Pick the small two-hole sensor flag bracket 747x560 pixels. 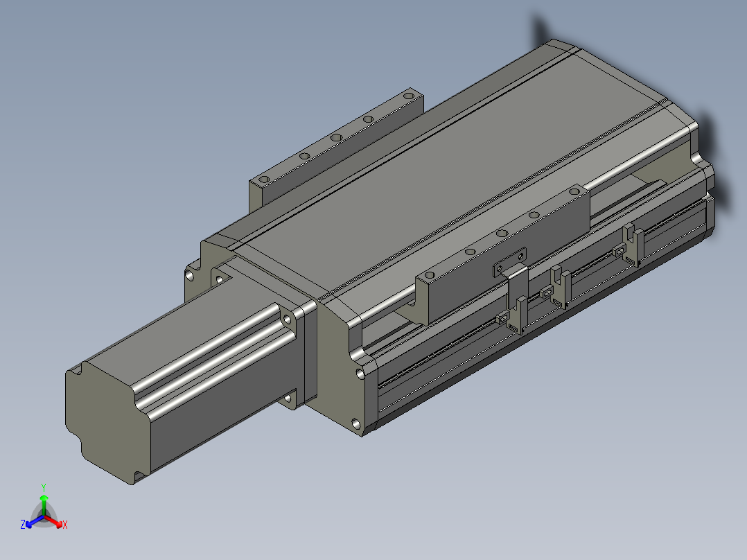510,262
